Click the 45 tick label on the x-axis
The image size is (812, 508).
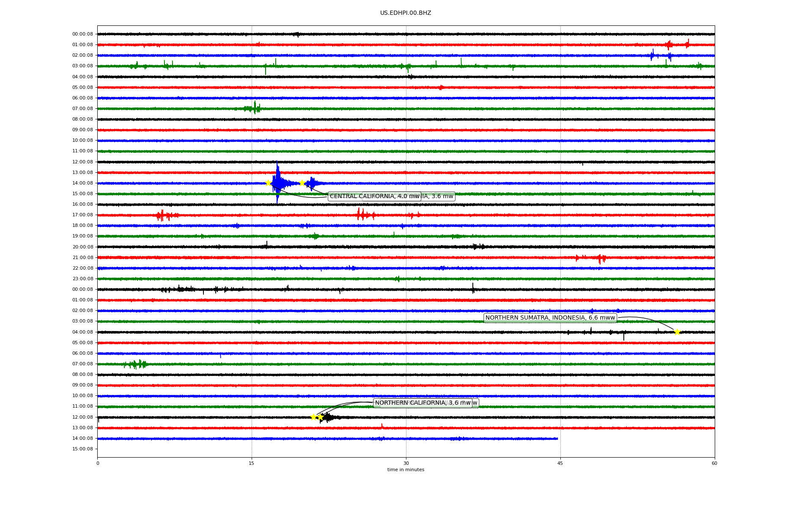pyautogui.click(x=560, y=463)
